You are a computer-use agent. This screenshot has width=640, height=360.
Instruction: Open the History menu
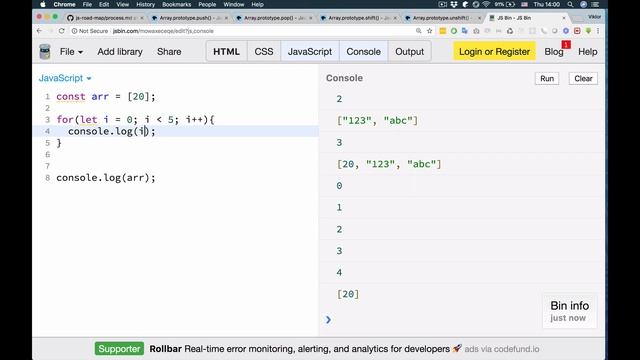(x=145, y=4)
